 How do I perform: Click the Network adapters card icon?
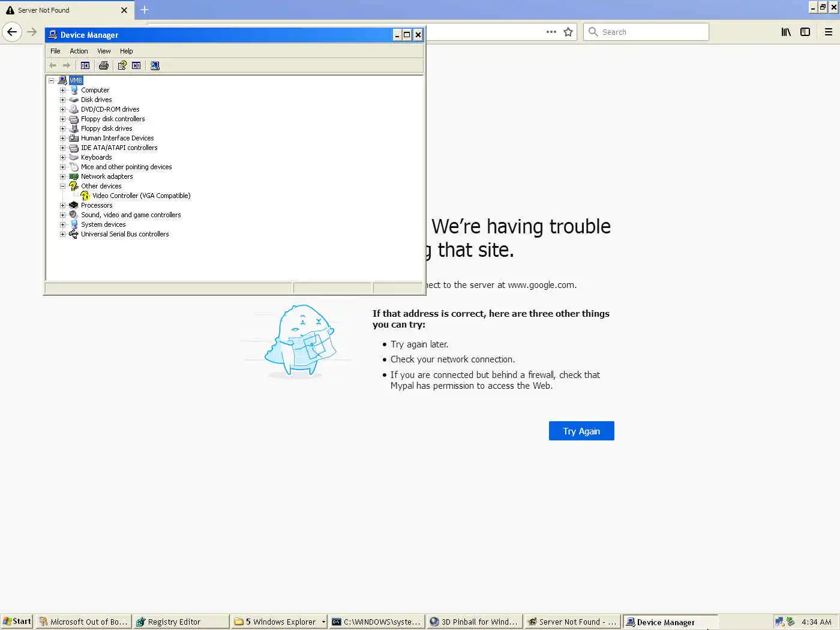coord(74,176)
